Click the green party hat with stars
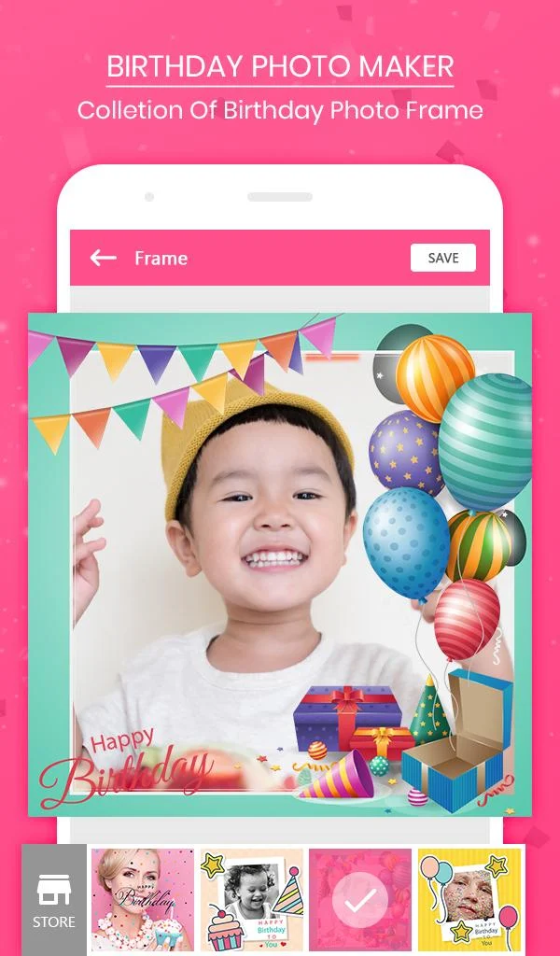560x956 pixels. (429, 710)
